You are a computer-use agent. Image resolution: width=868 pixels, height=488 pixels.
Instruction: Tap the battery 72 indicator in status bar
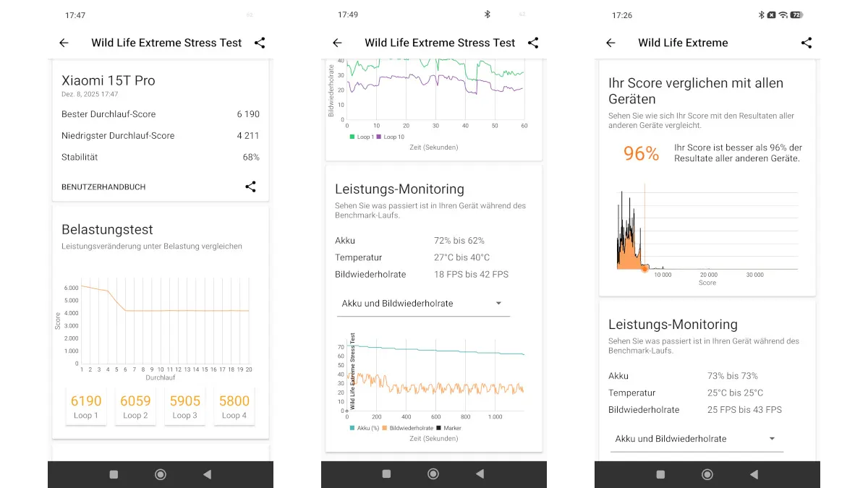coord(796,14)
